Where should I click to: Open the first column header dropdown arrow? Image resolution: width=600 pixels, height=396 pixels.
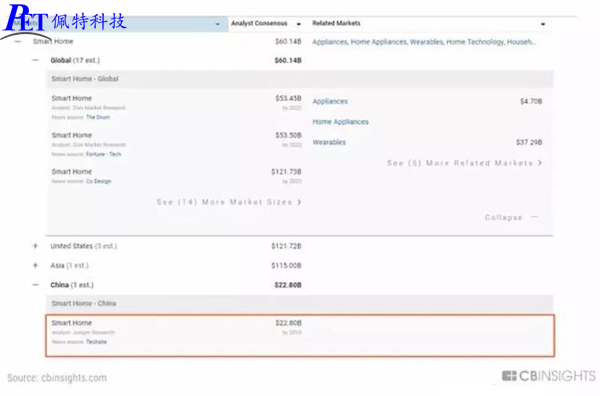point(217,24)
